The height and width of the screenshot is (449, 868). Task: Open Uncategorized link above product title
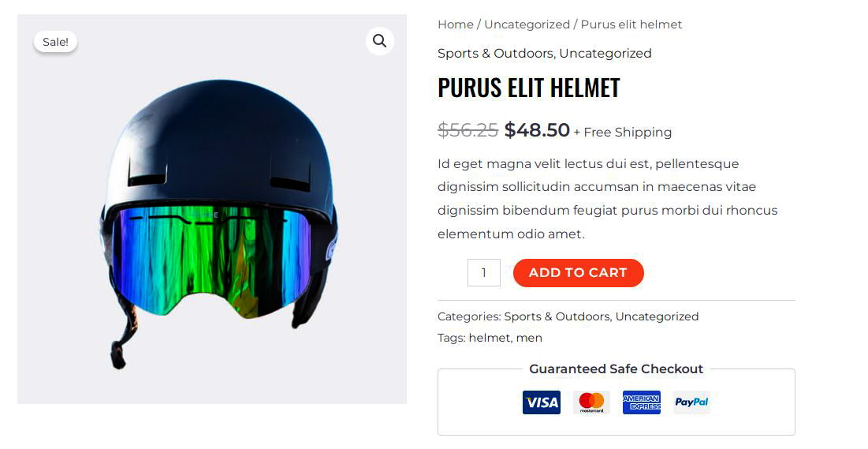point(605,54)
